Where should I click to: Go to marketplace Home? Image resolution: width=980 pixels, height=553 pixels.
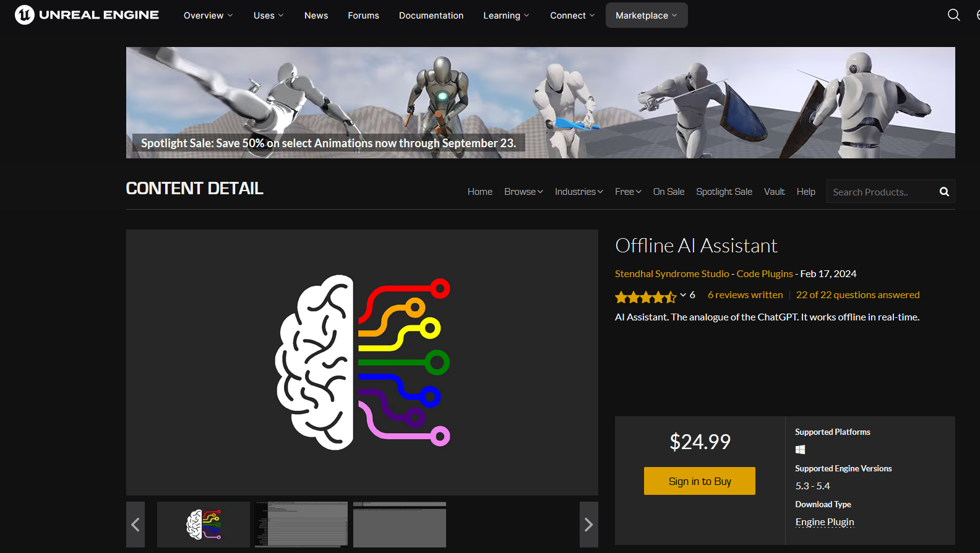480,192
